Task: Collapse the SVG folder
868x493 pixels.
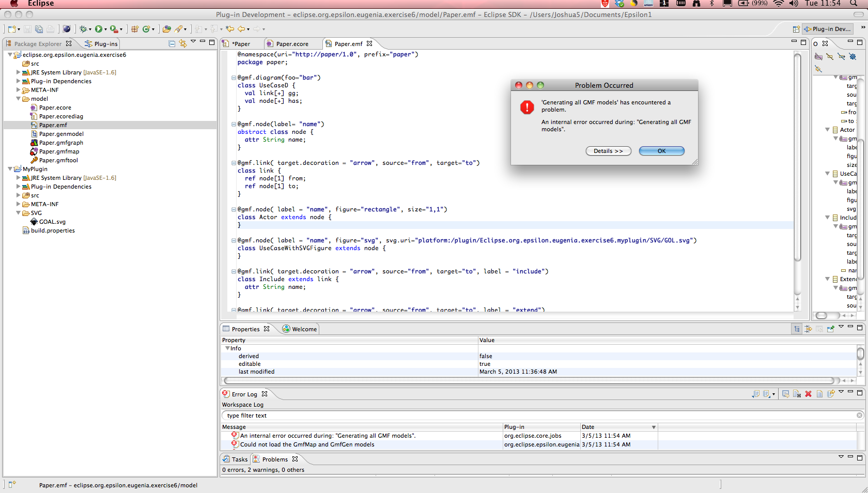Action: [x=18, y=213]
